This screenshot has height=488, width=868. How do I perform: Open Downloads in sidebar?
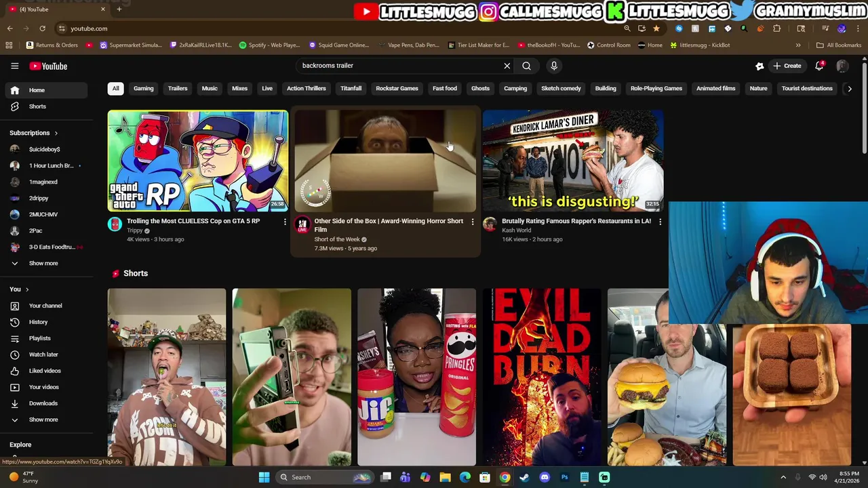(x=44, y=403)
